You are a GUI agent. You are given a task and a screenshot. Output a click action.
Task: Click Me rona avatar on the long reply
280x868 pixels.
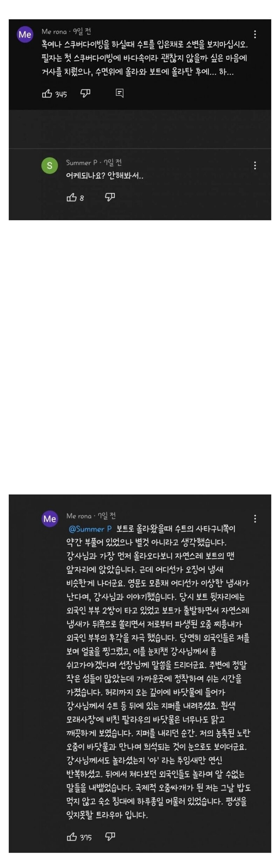[x=50, y=519]
